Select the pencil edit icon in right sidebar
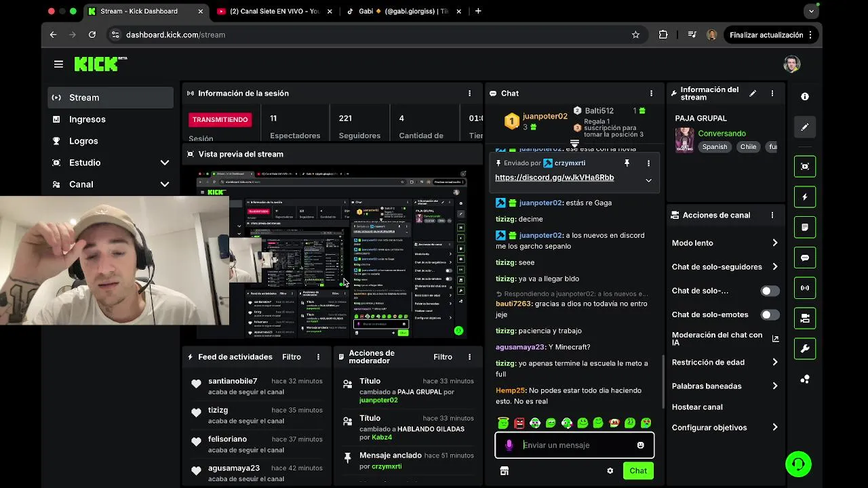 805,127
